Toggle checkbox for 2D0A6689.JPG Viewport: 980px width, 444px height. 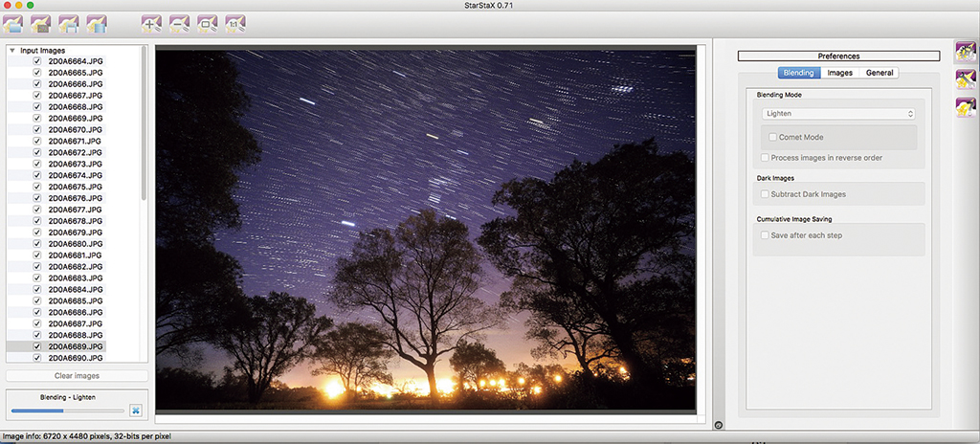[37, 346]
